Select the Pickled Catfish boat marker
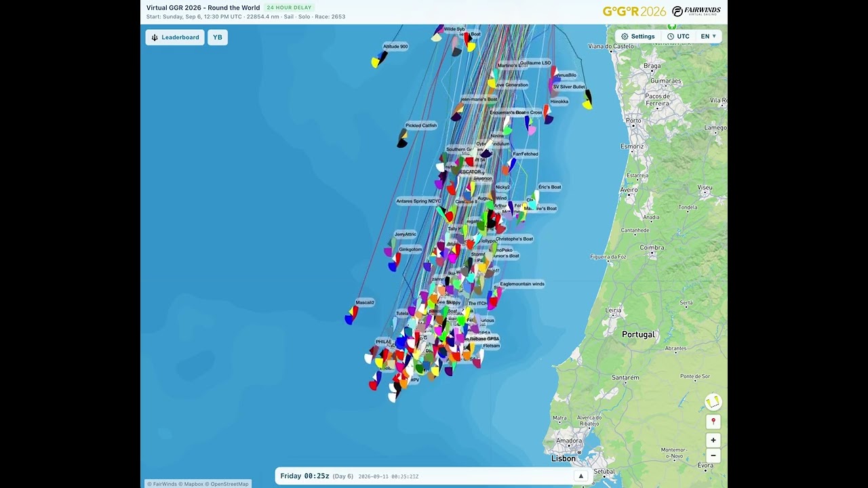Screen dimensions: 868x488 coord(403,138)
